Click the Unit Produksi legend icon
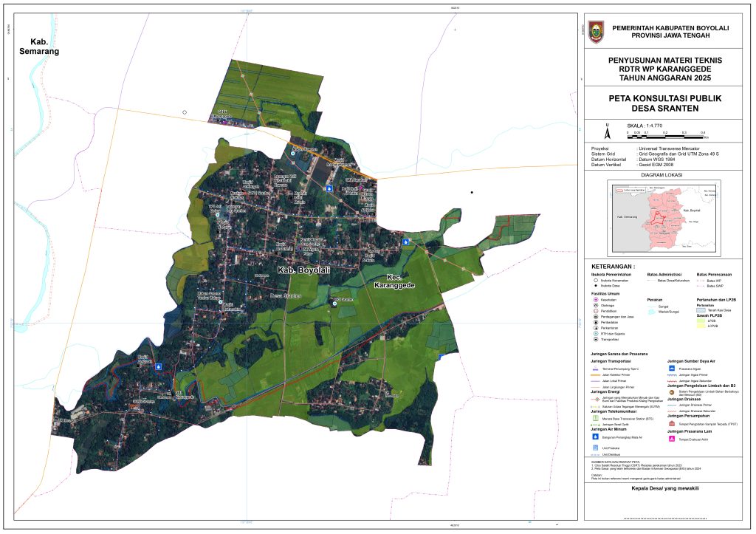The height and width of the screenshot is (534, 756). tap(596, 448)
